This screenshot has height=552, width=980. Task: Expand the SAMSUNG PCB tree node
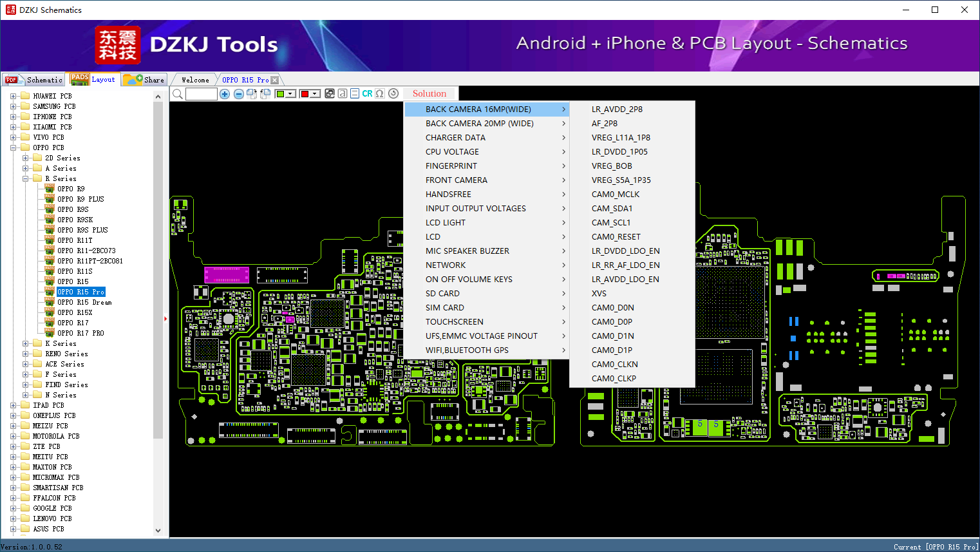(13, 106)
